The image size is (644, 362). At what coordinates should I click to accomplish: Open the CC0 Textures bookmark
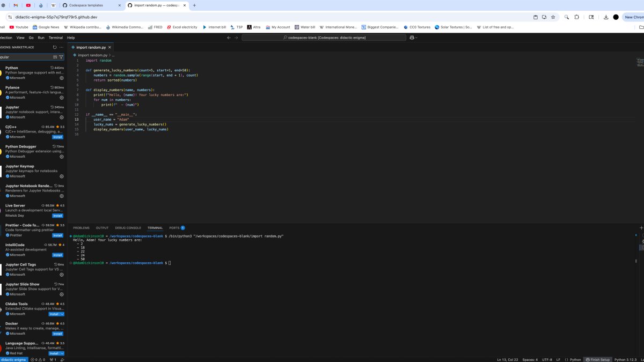[x=417, y=27]
